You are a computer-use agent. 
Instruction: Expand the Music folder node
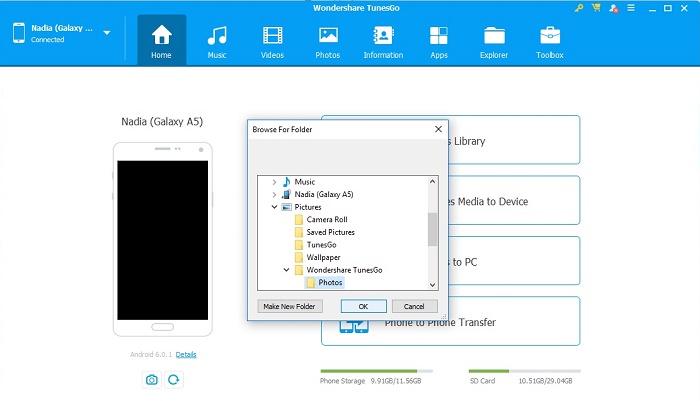pyautogui.click(x=274, y=181)
